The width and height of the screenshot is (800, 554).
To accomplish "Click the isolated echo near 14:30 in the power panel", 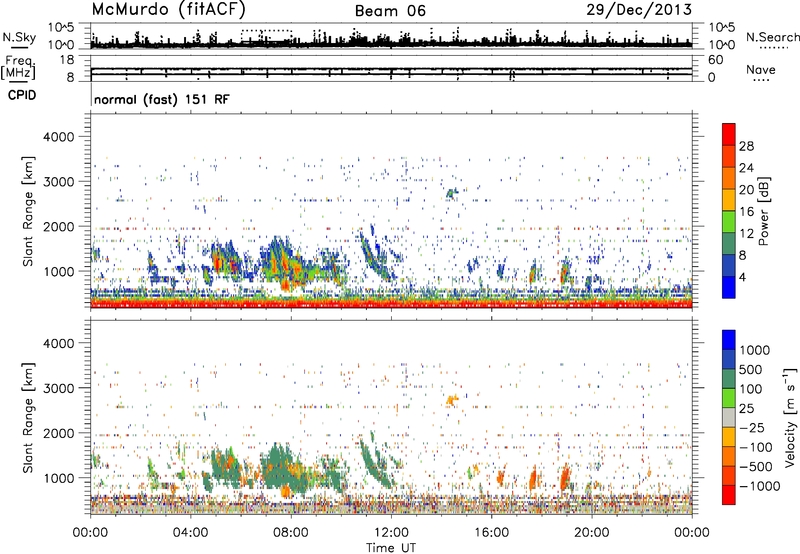I will (452, 193).
